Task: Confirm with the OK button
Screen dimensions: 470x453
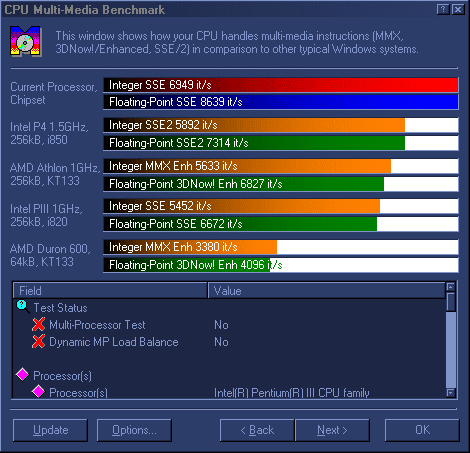Action: pyautogui.click(x=422, y=430)
